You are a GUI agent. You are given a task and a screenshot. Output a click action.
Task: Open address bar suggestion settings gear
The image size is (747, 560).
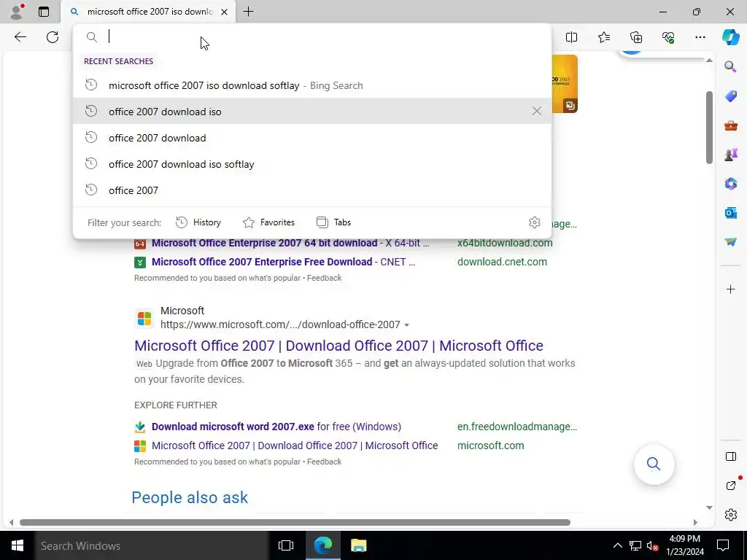point(534,222)
